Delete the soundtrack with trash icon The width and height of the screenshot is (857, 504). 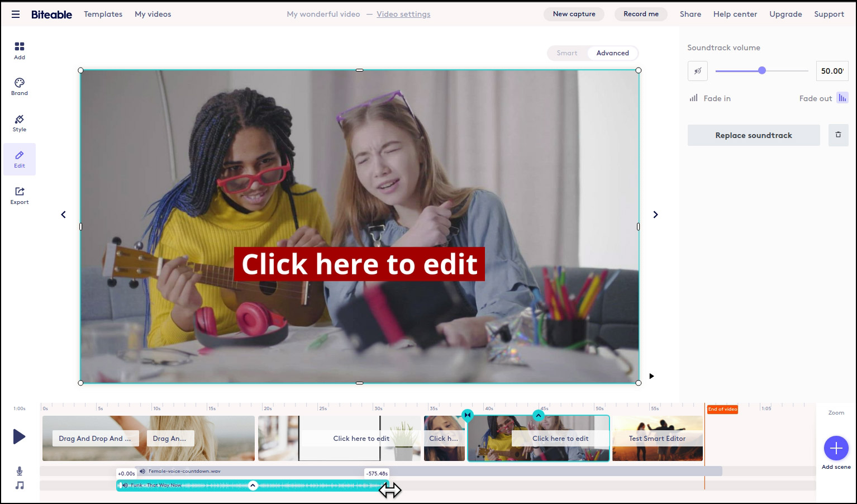[x=838, y=135]
